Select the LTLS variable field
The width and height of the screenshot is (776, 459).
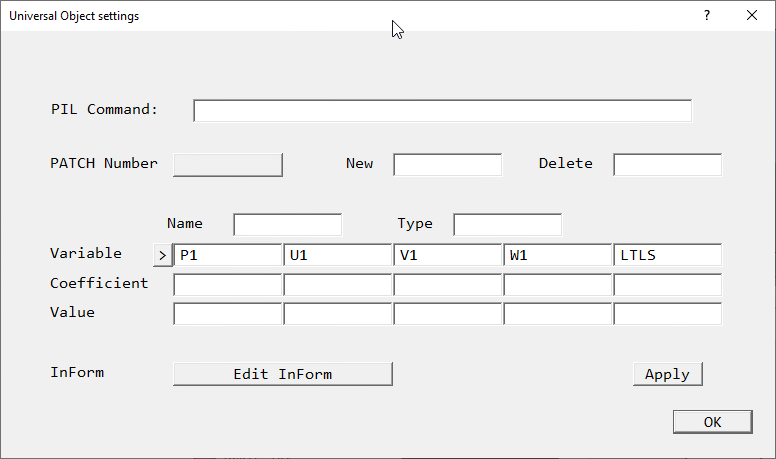pyautogui.click(x=667, y=255)
